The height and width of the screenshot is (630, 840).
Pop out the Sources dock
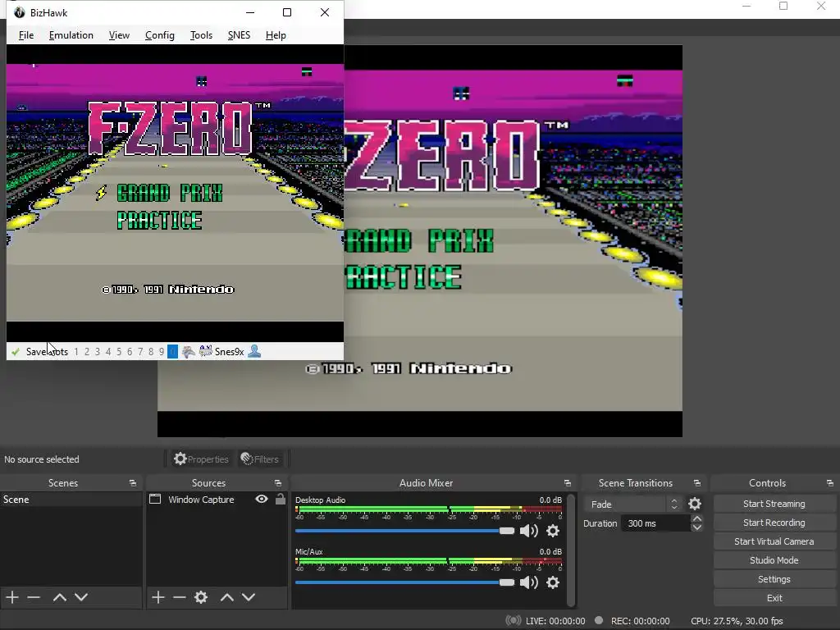[278, 483]
